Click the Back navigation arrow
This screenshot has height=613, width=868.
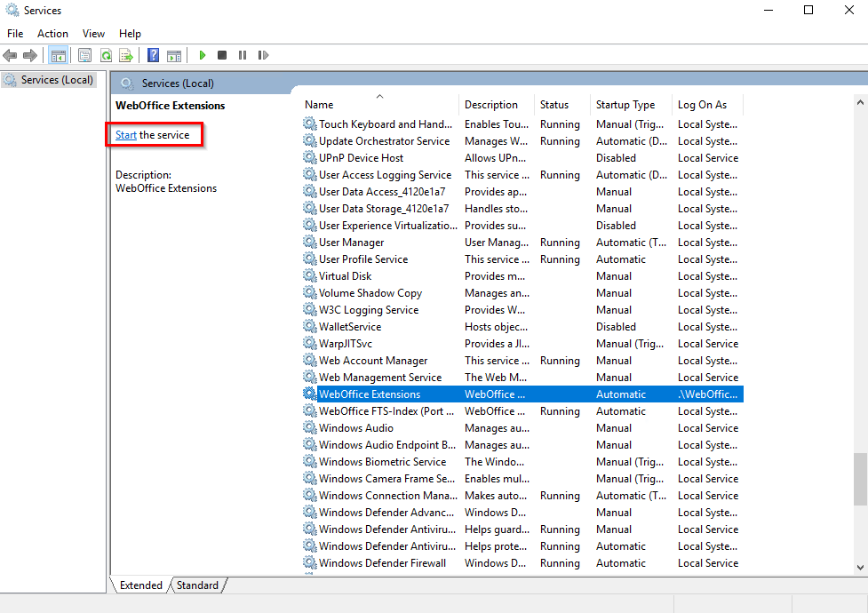[10, 55]
